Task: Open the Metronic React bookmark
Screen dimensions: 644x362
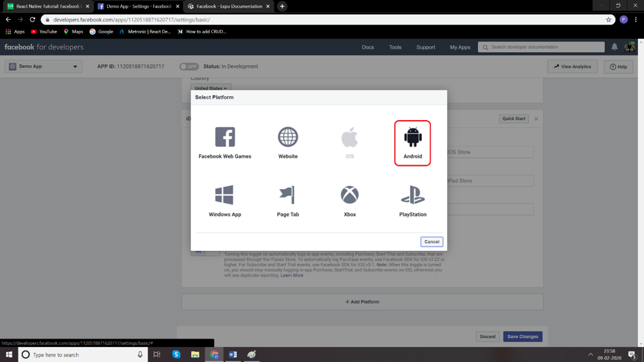Action: coord(145,32)
